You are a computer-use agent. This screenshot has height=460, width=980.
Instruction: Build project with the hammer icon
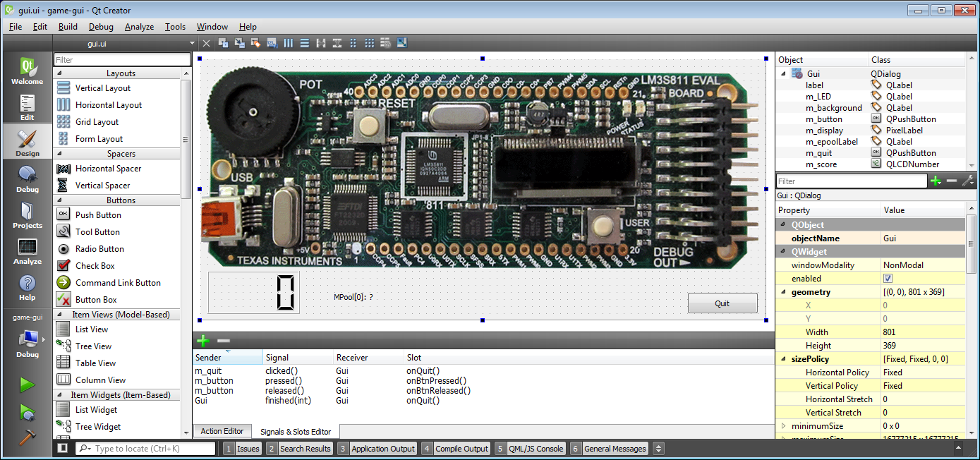tap(27, 437)
